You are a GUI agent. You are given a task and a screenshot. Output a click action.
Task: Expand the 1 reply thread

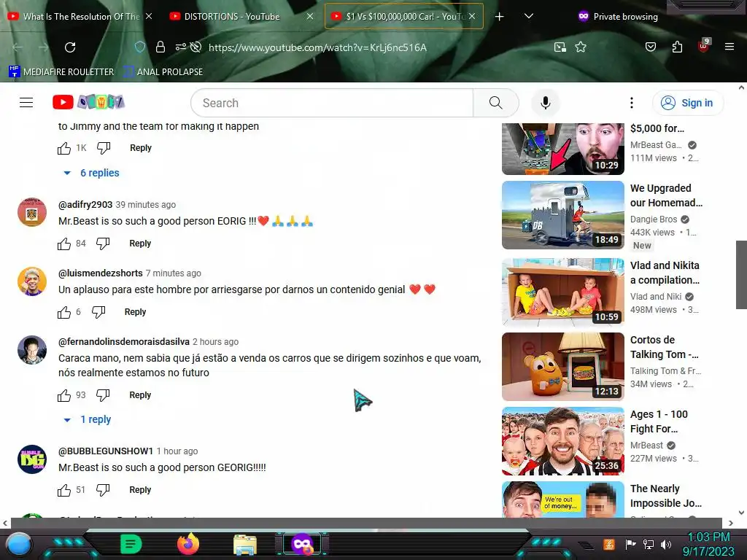coord(88,419)
